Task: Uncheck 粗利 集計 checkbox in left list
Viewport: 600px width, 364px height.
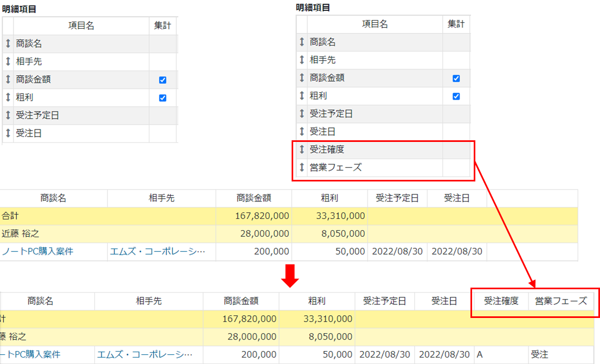Action: (163, 98)
